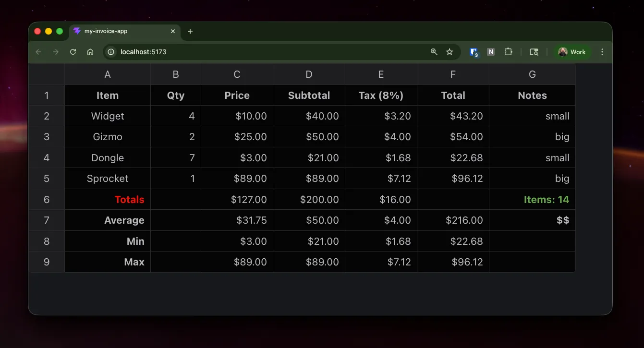Close the my-invoice-app tab

(x=173, y=31)
